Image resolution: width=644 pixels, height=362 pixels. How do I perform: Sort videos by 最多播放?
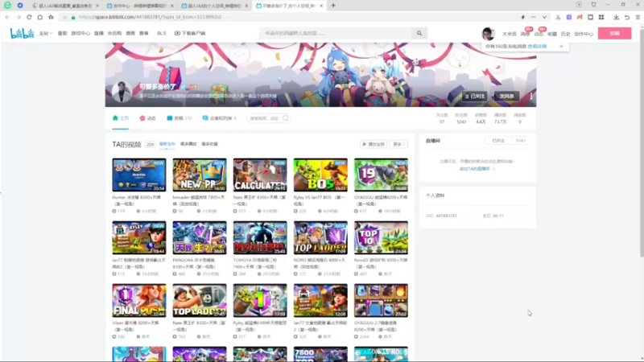pos(188,144)
